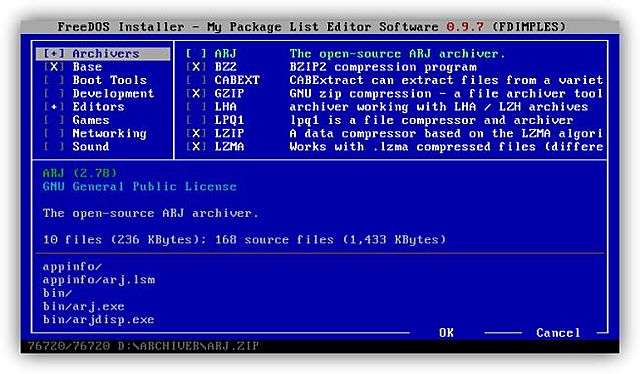The width and height of the screenshot is (640, 374).
Task: Click 'A data compressor based' description
Action: (446, 134)
